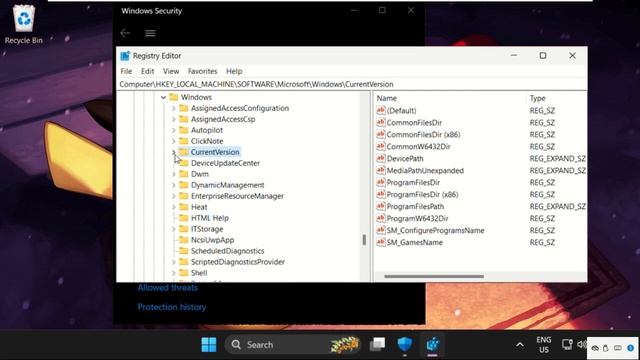Select the CommonFilesDir (x86) value
Image resolution: width=640 pixels, height=360 pixels.
(423, 135)
